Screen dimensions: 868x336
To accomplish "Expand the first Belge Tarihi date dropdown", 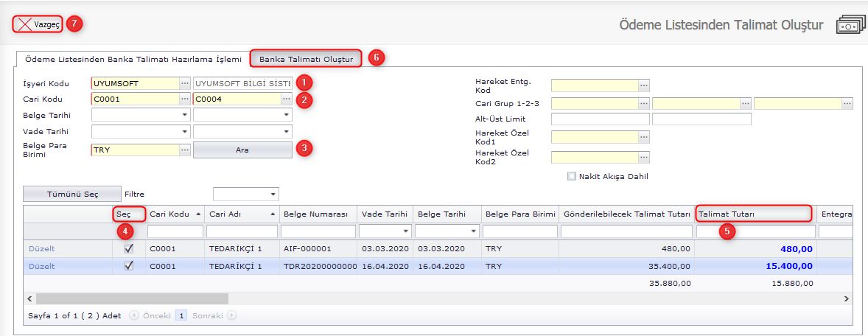I will (184, 115).
